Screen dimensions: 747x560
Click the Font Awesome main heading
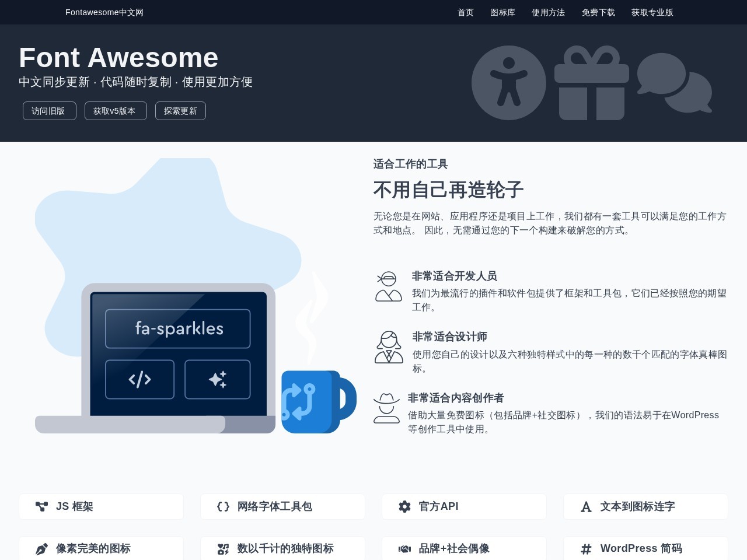pyautogui.click(x=118, y=58)
